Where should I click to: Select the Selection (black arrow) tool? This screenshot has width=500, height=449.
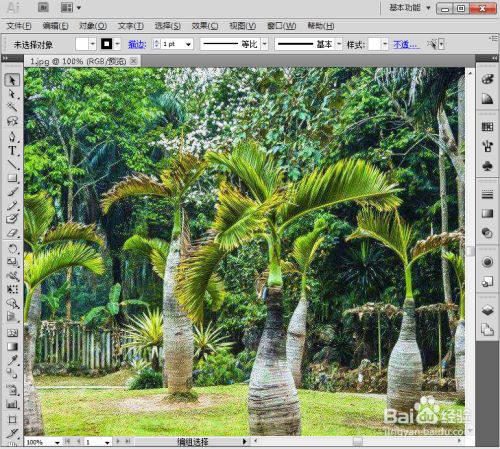(x=12, y=80)
